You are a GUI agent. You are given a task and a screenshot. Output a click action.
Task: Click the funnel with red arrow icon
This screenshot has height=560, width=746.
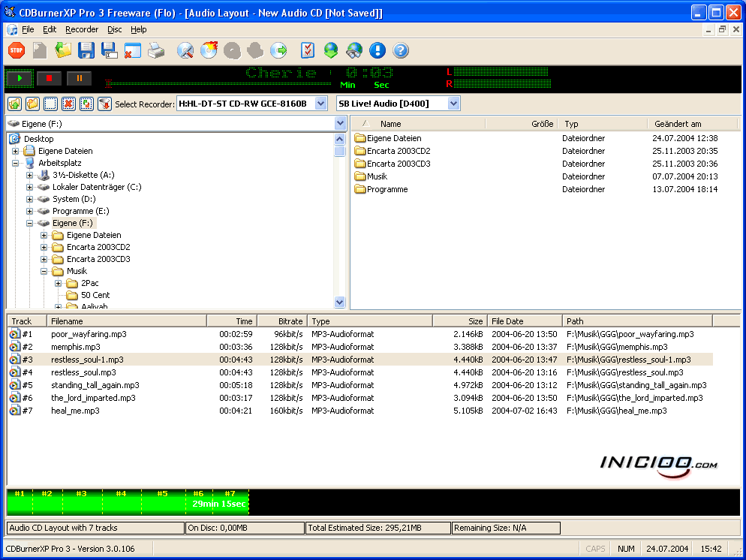(x=104, y=104)
